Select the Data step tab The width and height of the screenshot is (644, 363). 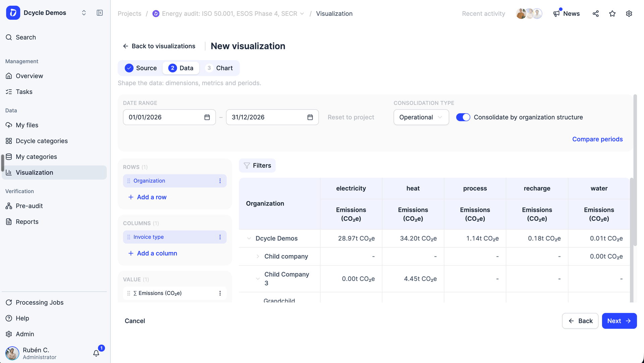pyautogui.click(x=181, y=68)
